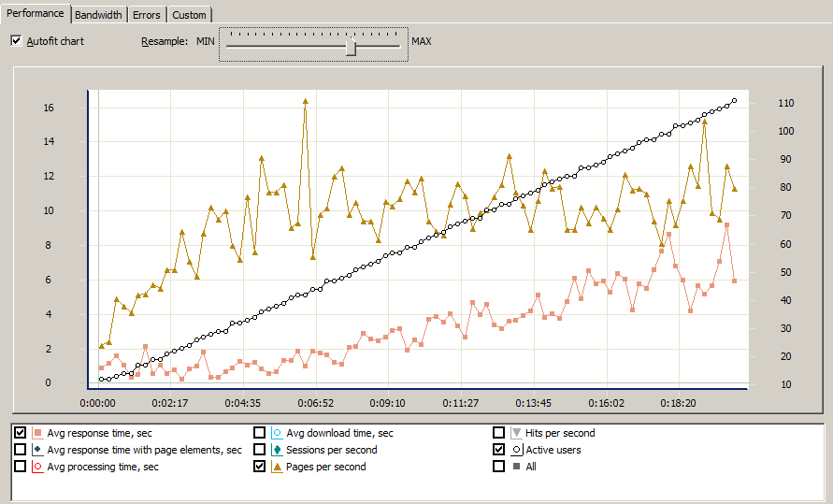Enable the Hits per second checkbox
The height and width of the screenshot is (504, 833).
point(499,433)
